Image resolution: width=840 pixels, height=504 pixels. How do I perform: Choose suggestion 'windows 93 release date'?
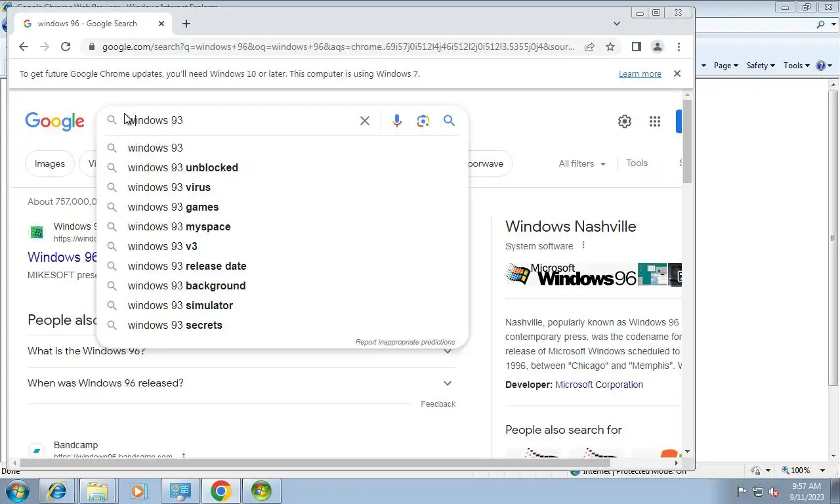[x=282, y=266]
